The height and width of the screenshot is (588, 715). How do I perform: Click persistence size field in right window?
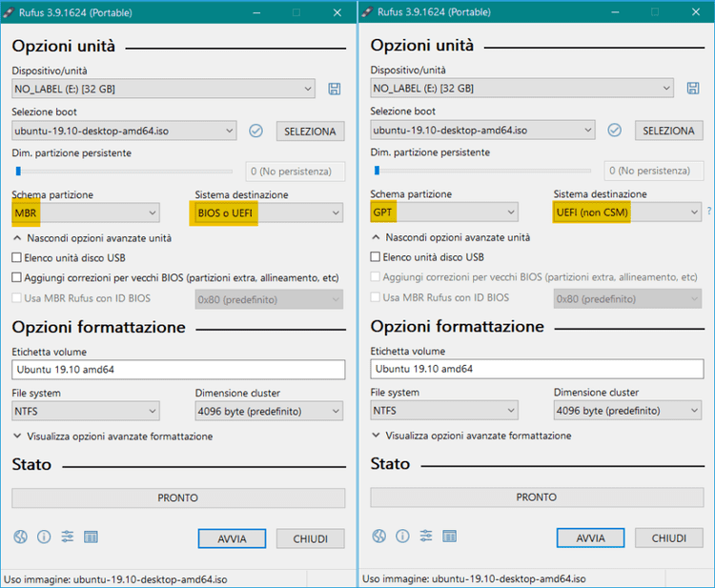tap(654, 171)
